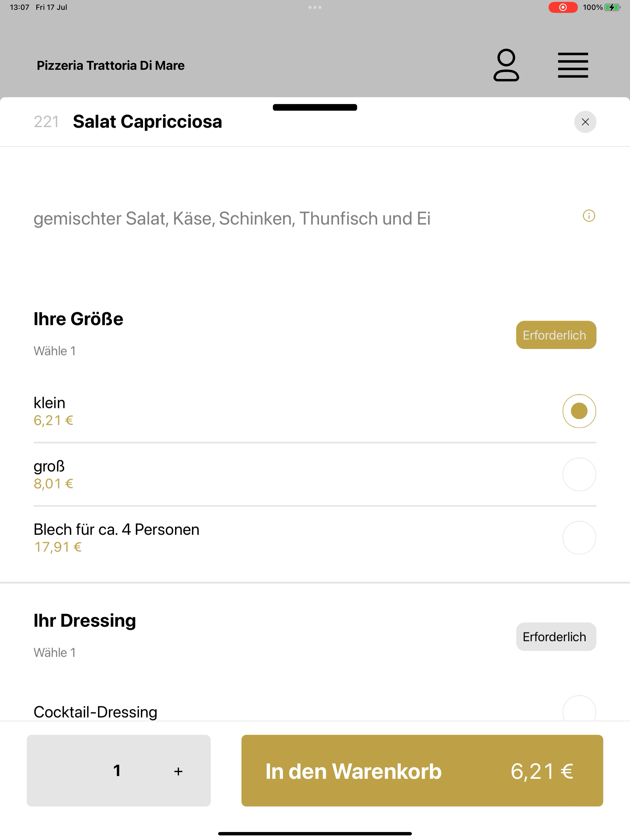The width and height of the screenshot is (630, 840).
Task: Close the Salat Capricciosa sheet
Action: pos(585,122)
